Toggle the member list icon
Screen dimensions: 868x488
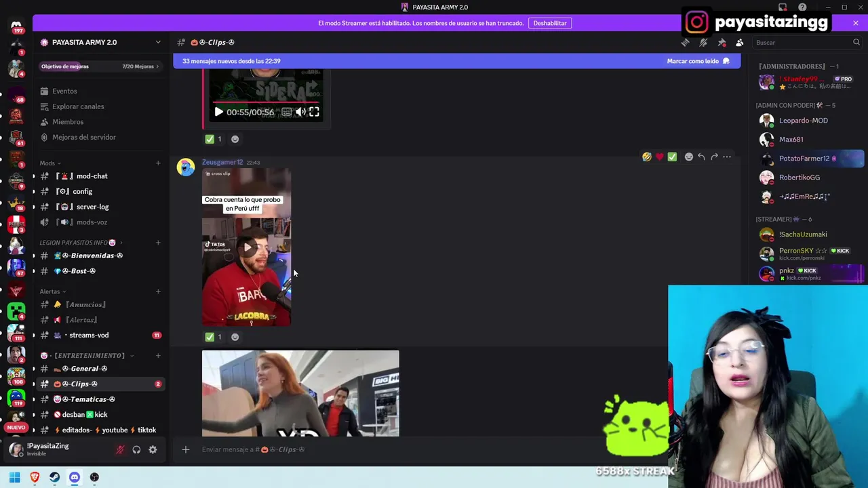740,42
